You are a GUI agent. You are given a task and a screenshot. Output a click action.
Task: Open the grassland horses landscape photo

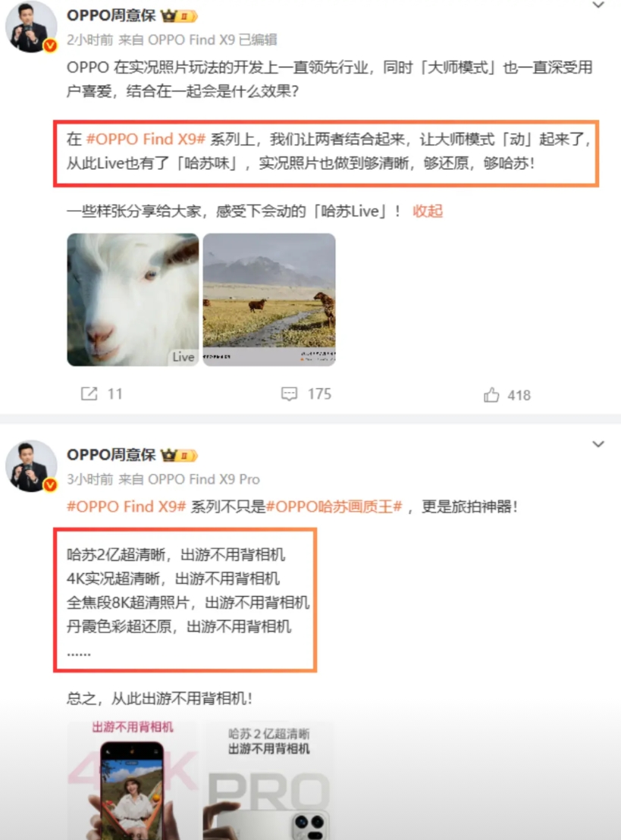(x=269, y=299)
